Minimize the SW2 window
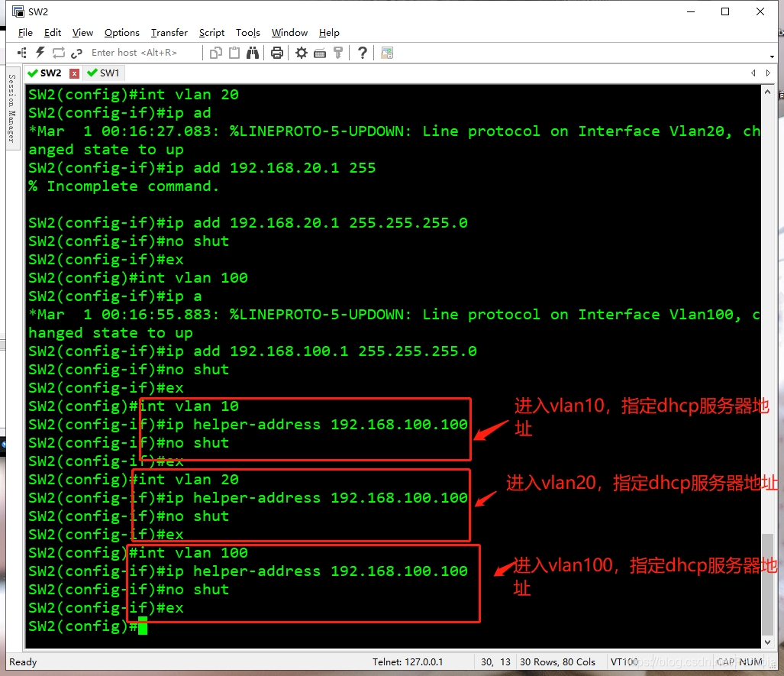Viewport: 784px width, 676px height. click(x=691, y=11)
